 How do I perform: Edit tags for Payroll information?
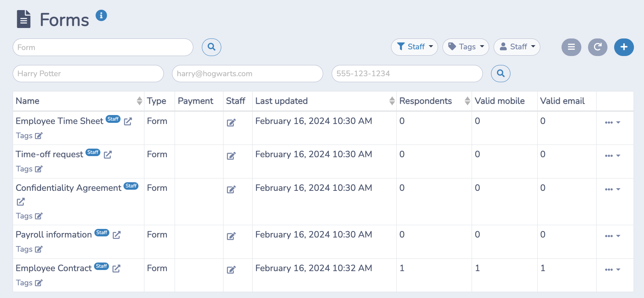click(x=39, y=249)
